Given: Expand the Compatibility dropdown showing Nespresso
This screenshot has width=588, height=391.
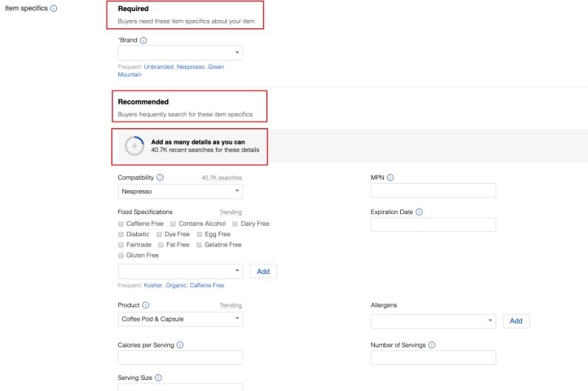Looking at the screenshot, I should click(x=180, y=191).
